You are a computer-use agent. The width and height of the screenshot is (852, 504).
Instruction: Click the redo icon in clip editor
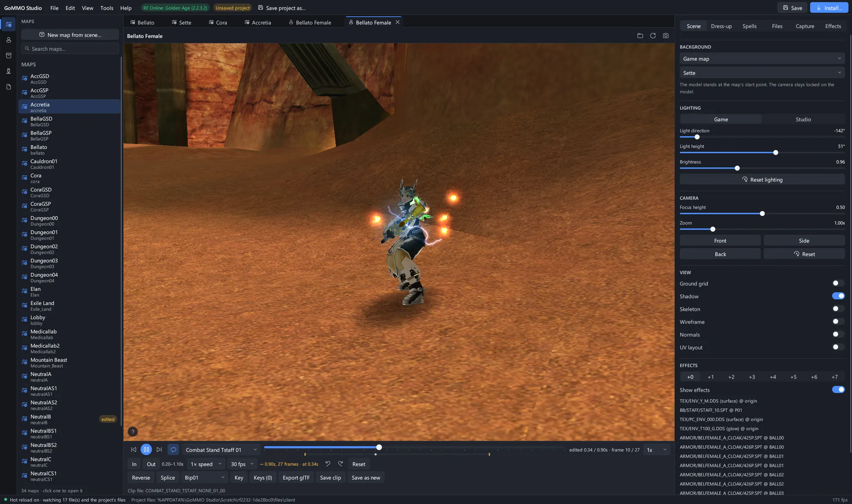[340, 464]
